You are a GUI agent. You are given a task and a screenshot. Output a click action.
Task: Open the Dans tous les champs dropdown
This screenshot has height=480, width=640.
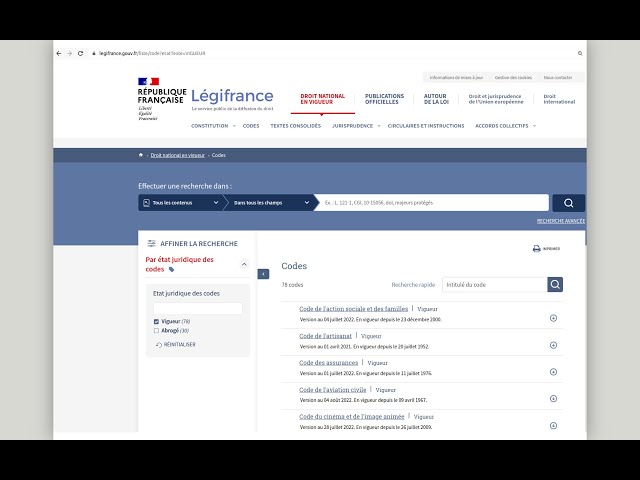tap(266, 203)
